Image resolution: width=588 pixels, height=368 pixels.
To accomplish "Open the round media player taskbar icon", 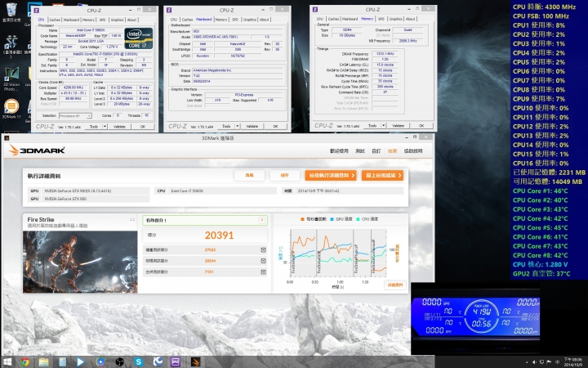I will [x=100, y=362].
